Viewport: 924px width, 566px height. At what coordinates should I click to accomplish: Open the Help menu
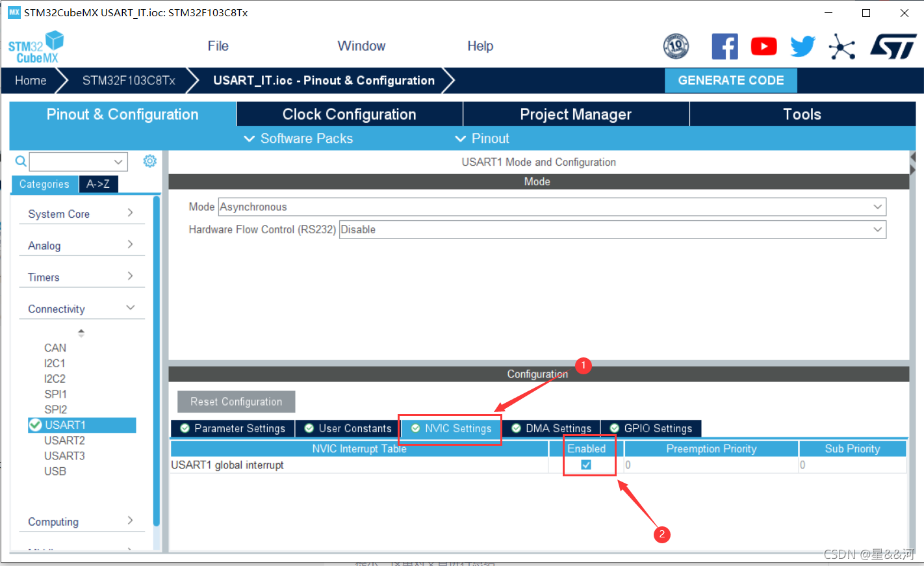[x=480, y=46]
